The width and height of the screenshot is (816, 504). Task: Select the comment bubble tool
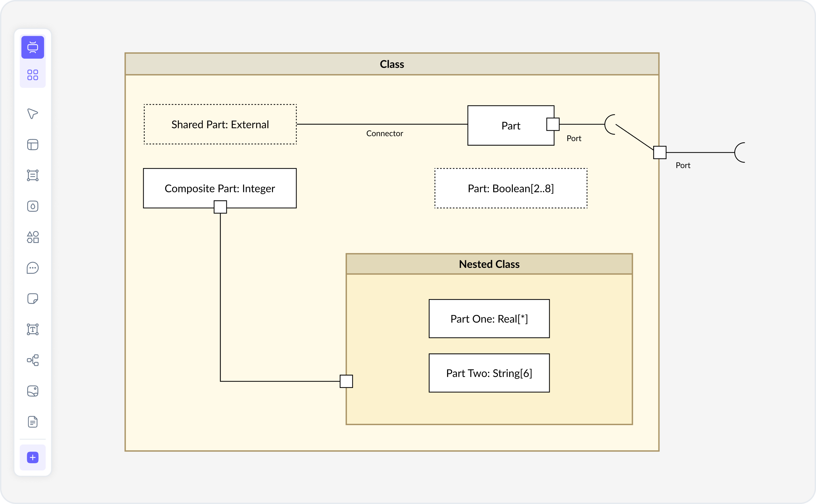(33, 268)
